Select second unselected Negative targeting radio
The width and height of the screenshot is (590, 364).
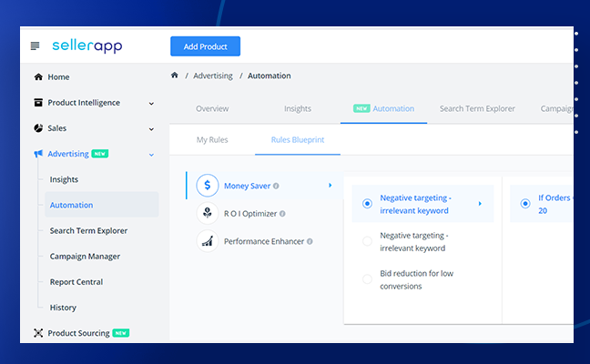pos(367,241)
